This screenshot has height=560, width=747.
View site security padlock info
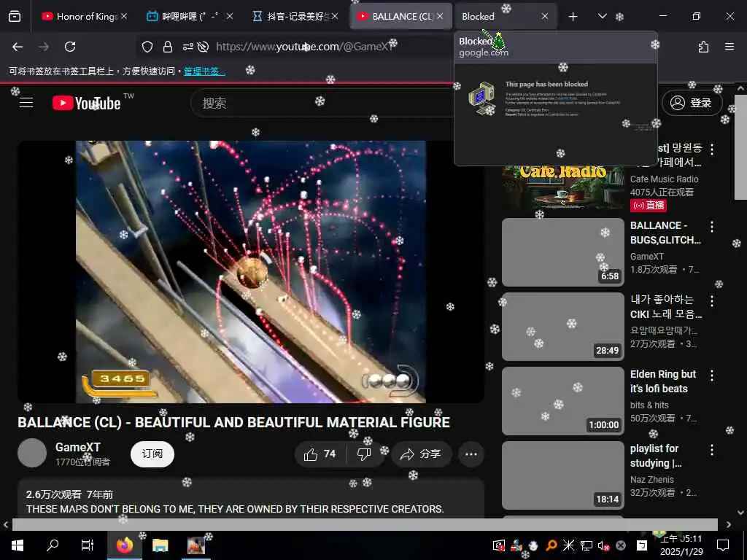(x=168, y=47)
